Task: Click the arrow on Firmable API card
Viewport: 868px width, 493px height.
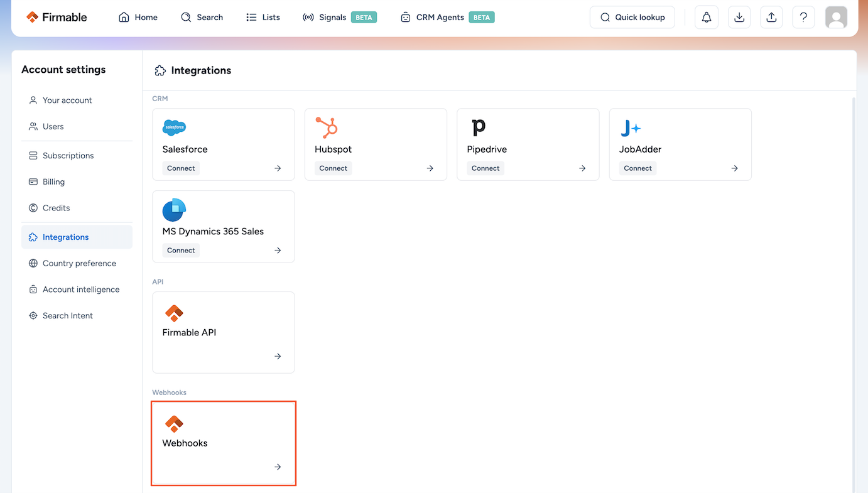Action: (278, 356)
